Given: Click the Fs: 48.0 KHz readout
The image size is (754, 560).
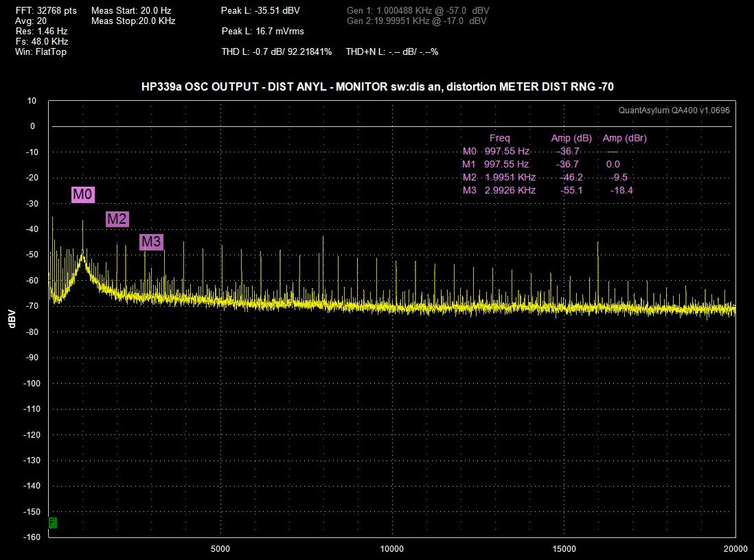Looking at the screenshot, I should [x=42, y=41].
